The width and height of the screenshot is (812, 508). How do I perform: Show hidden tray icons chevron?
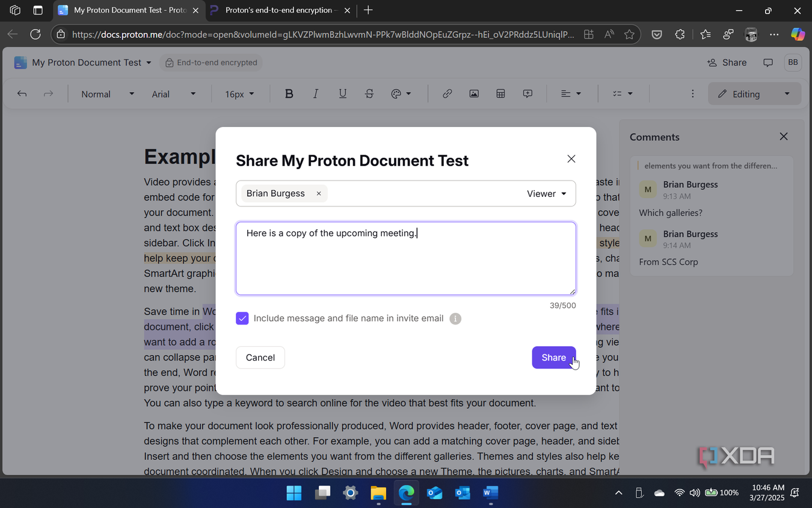(x=618, y=493)
